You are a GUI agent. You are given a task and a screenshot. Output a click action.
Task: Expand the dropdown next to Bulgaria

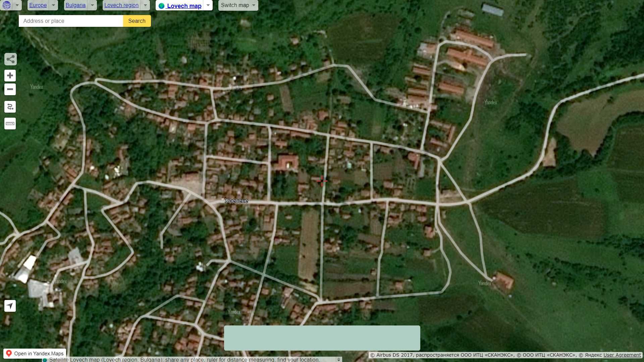pyautogui.click(x=92, y=5)
